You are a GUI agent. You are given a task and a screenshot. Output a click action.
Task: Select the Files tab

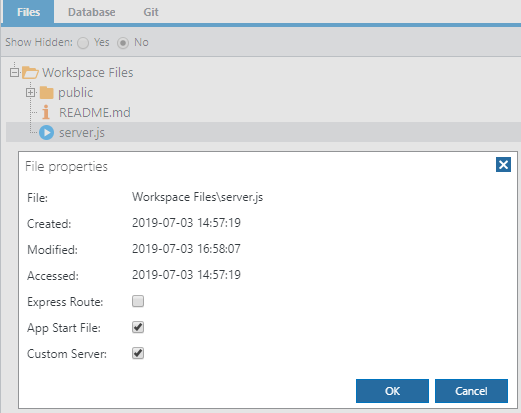[x=29, y=12]
